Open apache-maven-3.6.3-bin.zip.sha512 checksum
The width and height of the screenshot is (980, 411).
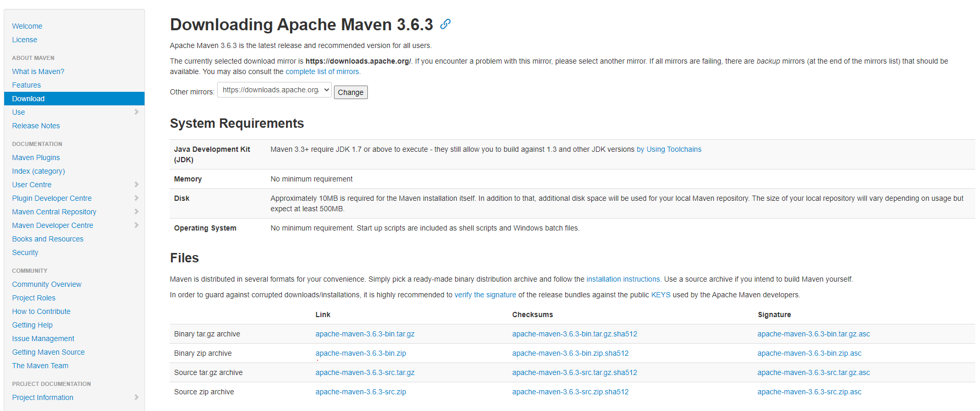[x=570, y=353]
